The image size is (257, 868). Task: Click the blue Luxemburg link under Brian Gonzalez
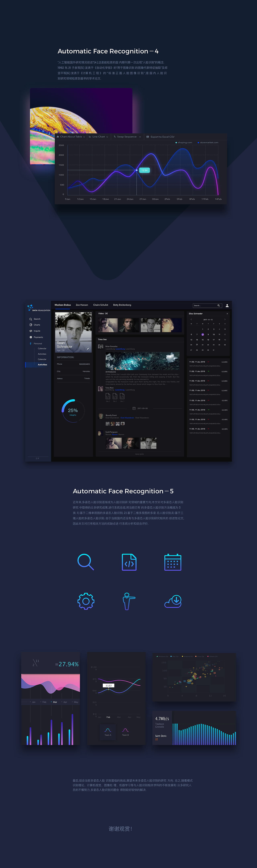[x=120, y=349]
